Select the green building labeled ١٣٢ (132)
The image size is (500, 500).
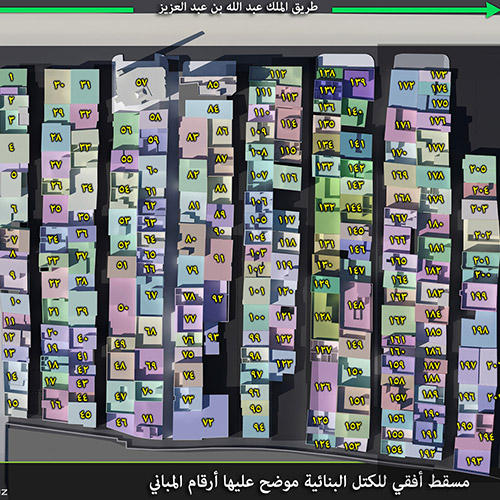[x=327, y=207]
